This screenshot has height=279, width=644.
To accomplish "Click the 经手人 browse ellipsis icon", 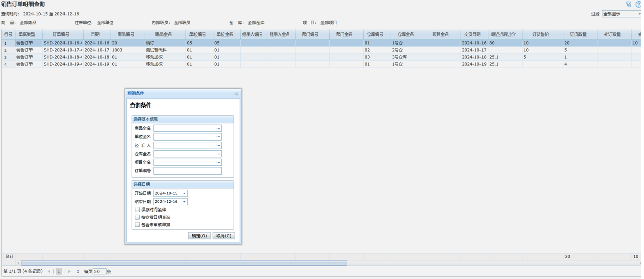I will point(218,146).
